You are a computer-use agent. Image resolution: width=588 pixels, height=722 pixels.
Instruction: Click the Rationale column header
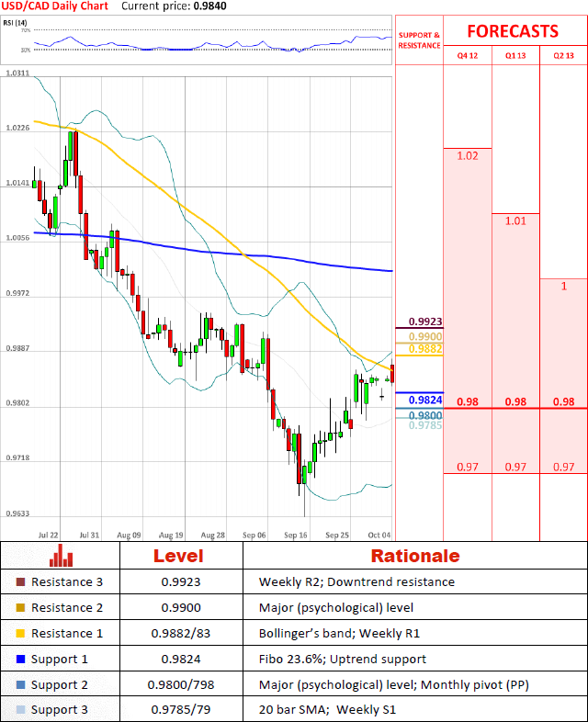tap(414, 556)
